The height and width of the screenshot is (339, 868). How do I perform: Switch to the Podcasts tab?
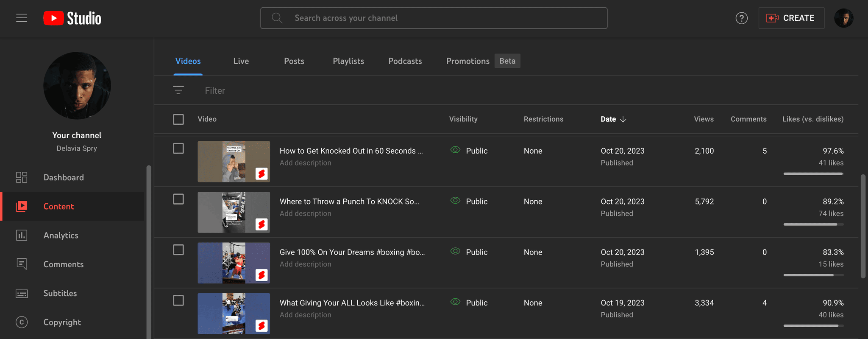click(x=405, y=61)
